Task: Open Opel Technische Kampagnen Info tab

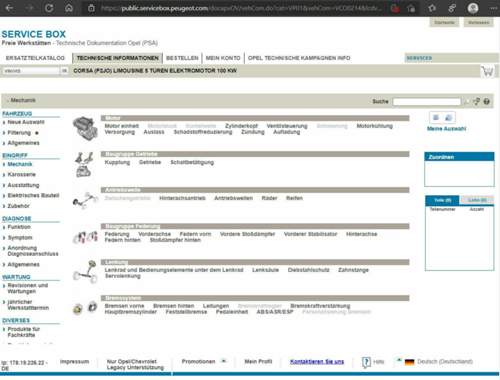Action: (x=299, y=58)
